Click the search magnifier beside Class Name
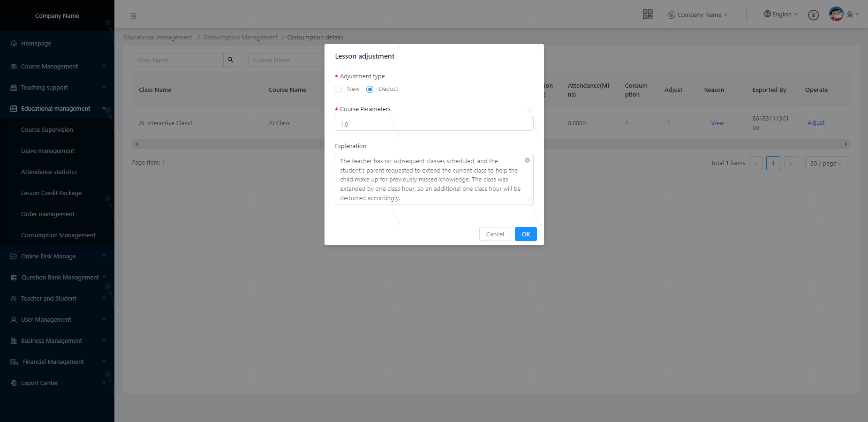Image resolution: width=868 pixels, height=422 pixels. (x=230, y=60)
